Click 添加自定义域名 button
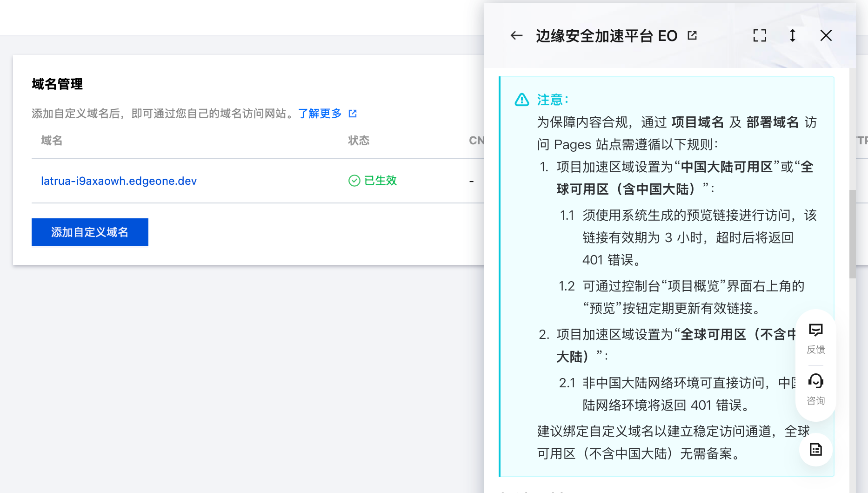Viewport: 868px width, 493px height. coord(90,232)
